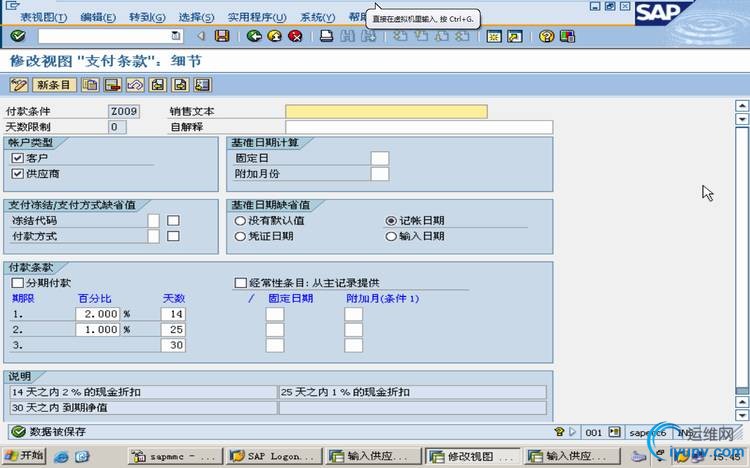
Task: Select the 凭证日期 radio button
Action: click(240, 236)
